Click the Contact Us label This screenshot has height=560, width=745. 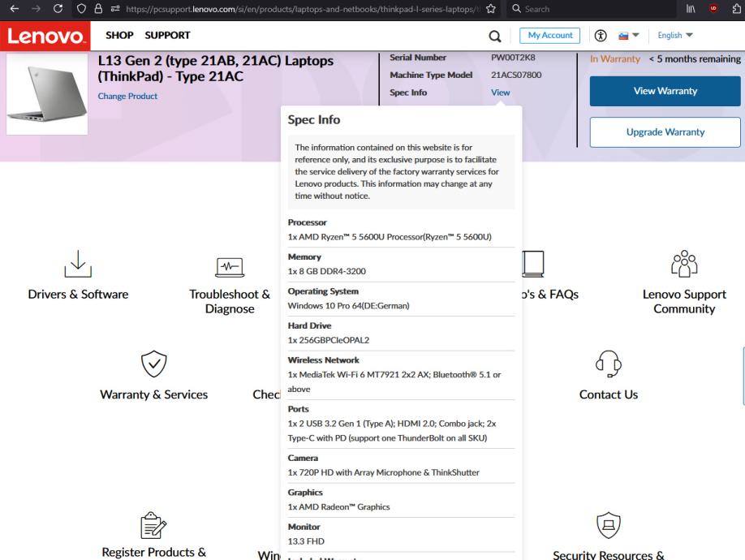click(x=609, y=394)
